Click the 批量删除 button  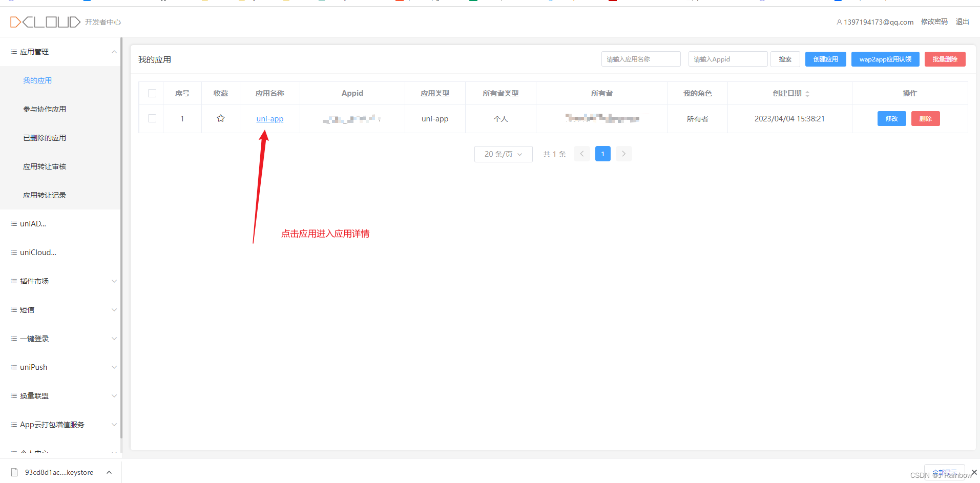(945, 59)
